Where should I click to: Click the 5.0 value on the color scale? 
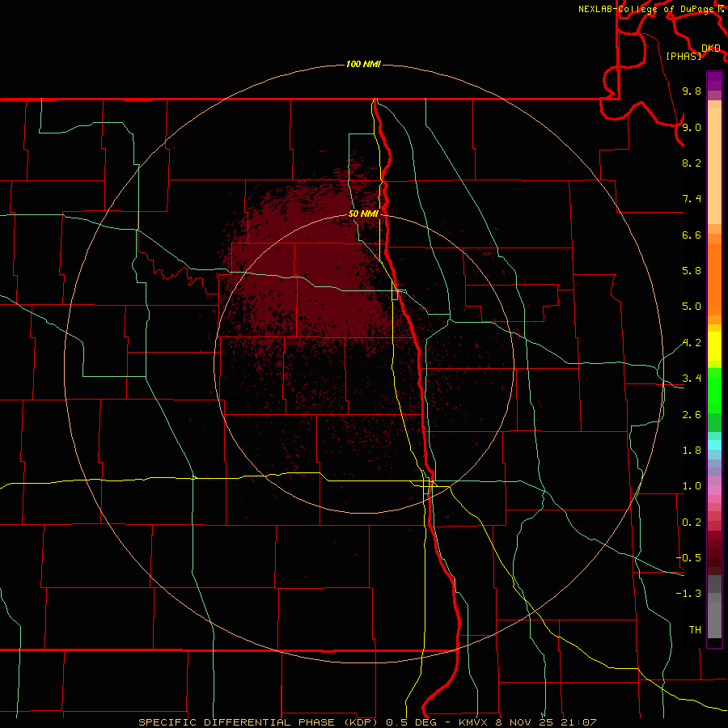692,307
